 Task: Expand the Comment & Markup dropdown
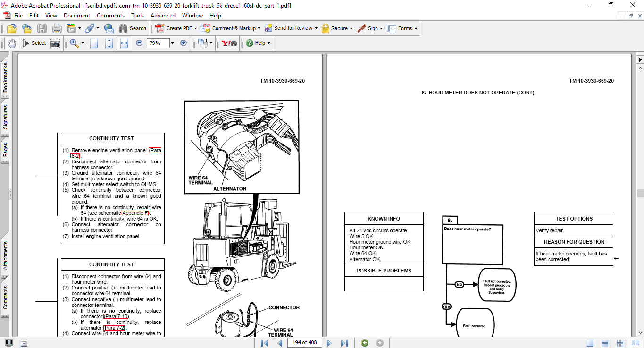pyautogui.click(x=259, y=28)
